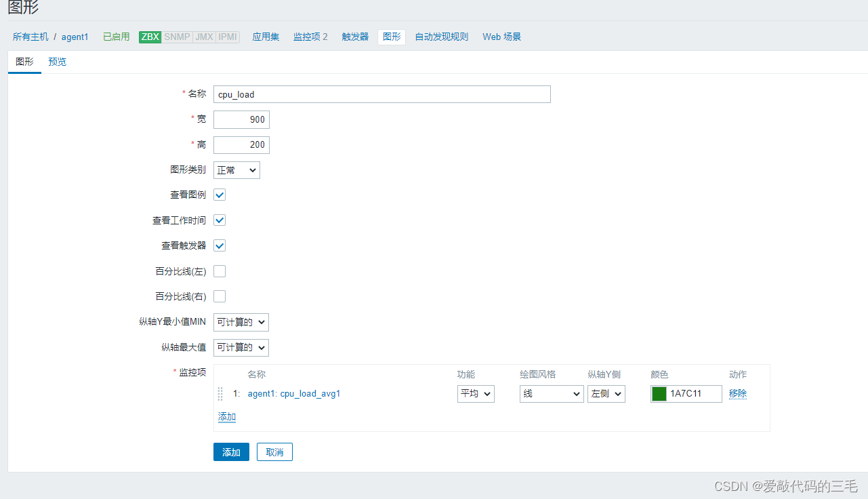The height and width of the screenshot is (499, 868).
Task: Open the 功能 dropdown showing 平均
Action: 476,393
